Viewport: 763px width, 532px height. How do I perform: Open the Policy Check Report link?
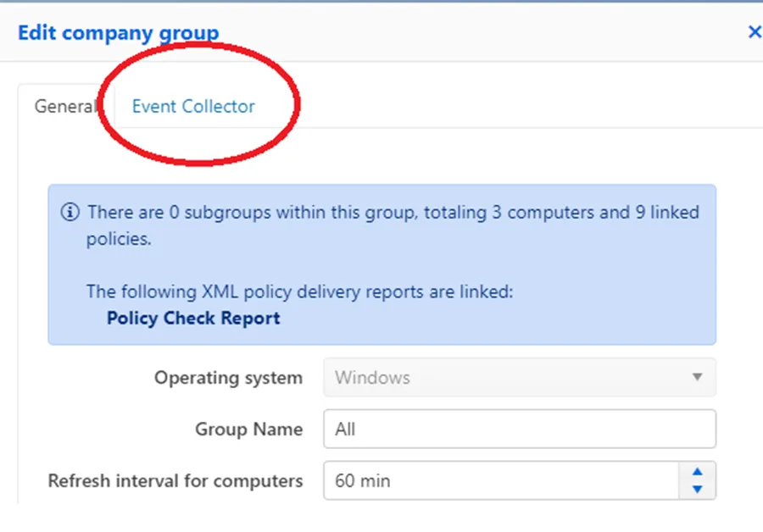point(193,318)
